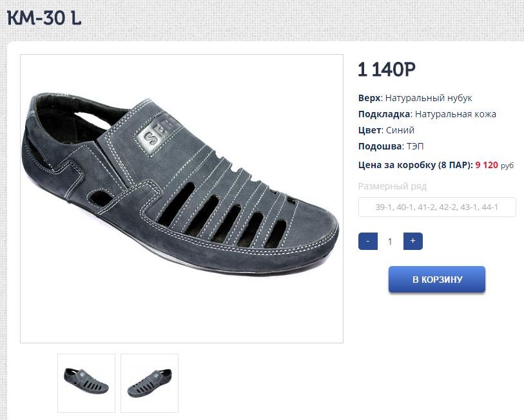Increase quantity with the plus button
The width and height of the screenshot is (524, 420).
pos(412,242)
